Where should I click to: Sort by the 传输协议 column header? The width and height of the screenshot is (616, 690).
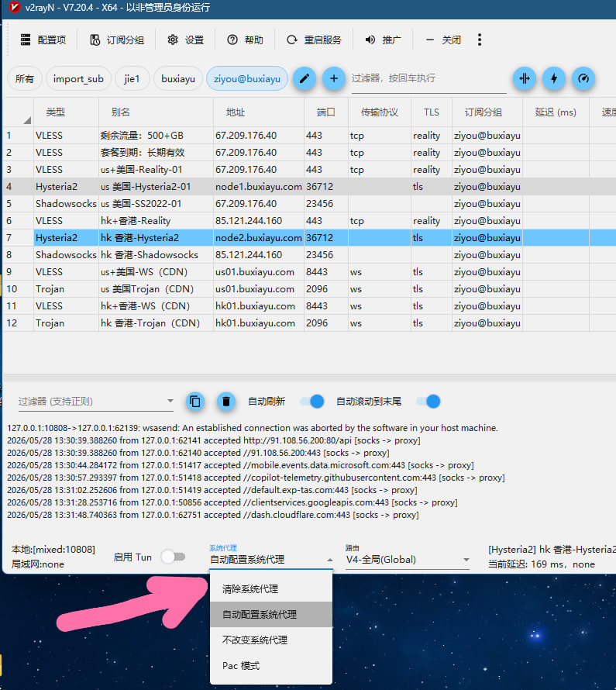point(380,112)
